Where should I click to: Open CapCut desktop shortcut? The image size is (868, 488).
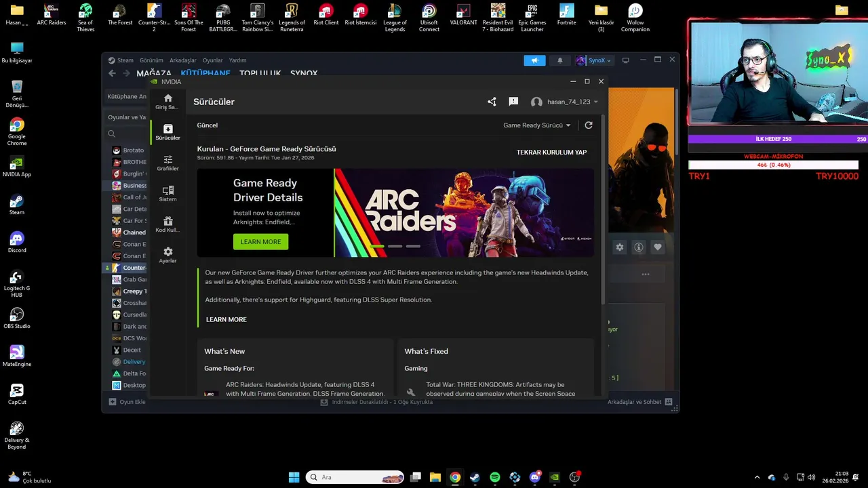pos(17,394)
